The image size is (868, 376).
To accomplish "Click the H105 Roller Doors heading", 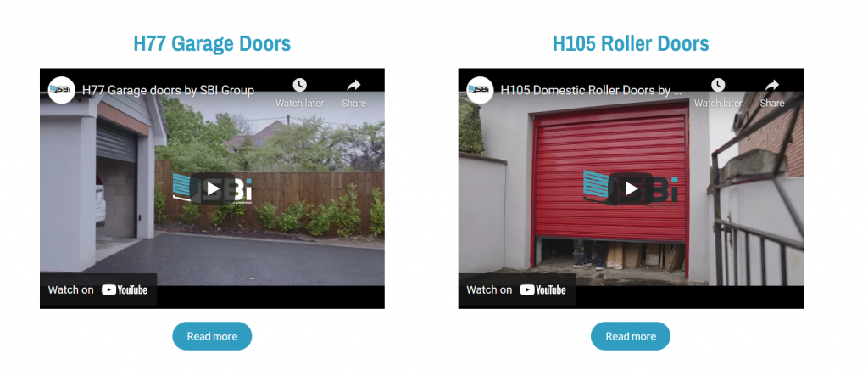I will coord(631,43).
